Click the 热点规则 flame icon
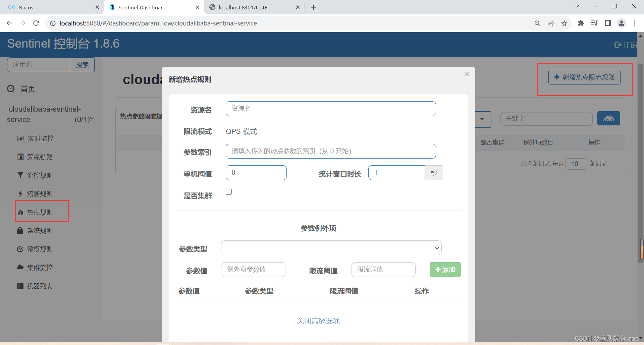The image size is (644, 345). click(20, 212)
